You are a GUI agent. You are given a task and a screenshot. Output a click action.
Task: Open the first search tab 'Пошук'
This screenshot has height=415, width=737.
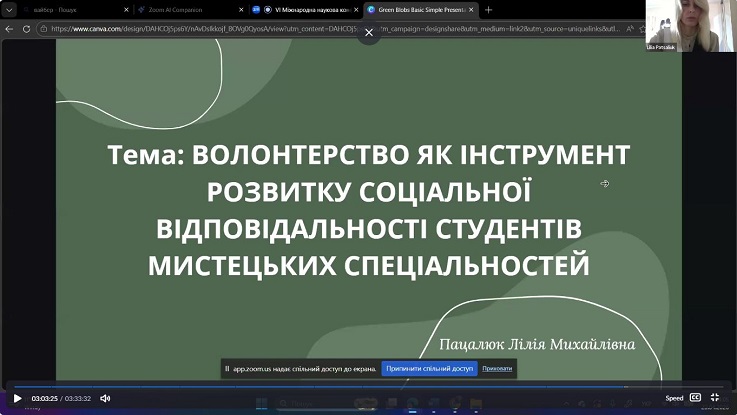click(60, 9)
